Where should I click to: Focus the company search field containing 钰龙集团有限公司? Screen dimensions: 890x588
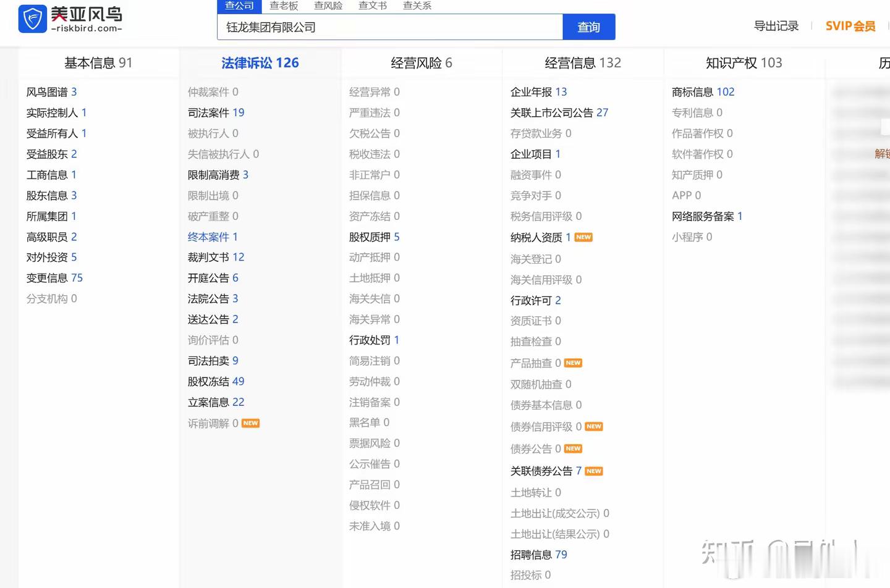(390, 27)
